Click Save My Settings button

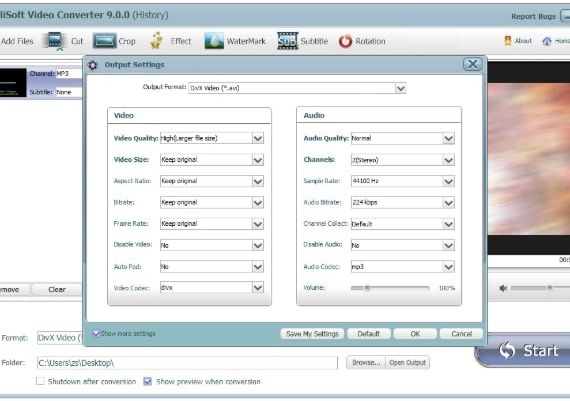[x=312, y=334]
